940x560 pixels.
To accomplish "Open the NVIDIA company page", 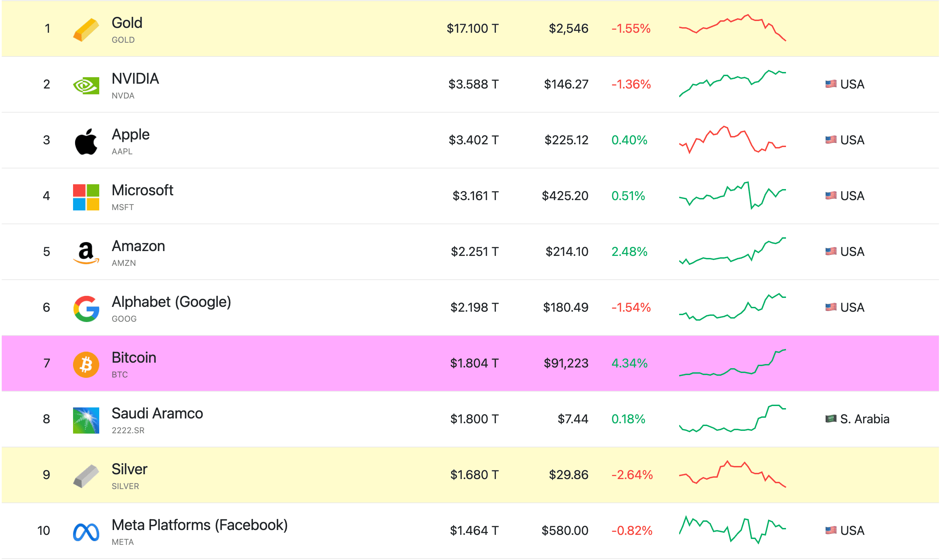I will (x=135, y=79).
